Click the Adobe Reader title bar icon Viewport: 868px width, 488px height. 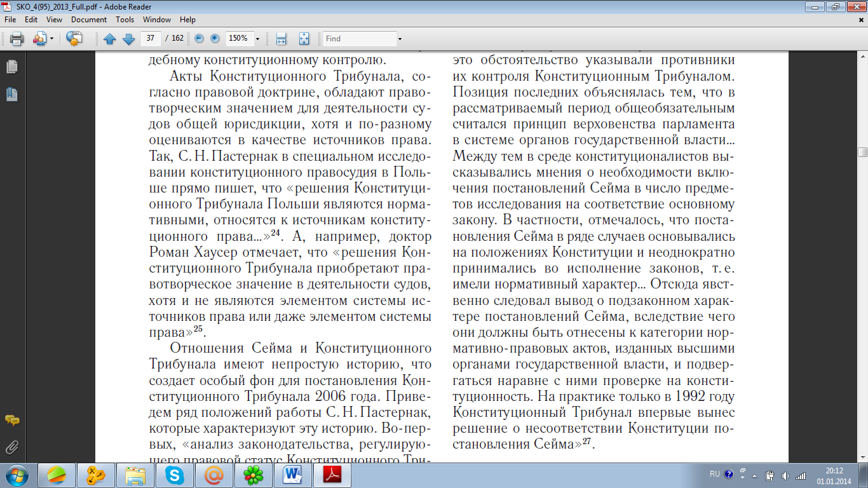tap(8, 6)
